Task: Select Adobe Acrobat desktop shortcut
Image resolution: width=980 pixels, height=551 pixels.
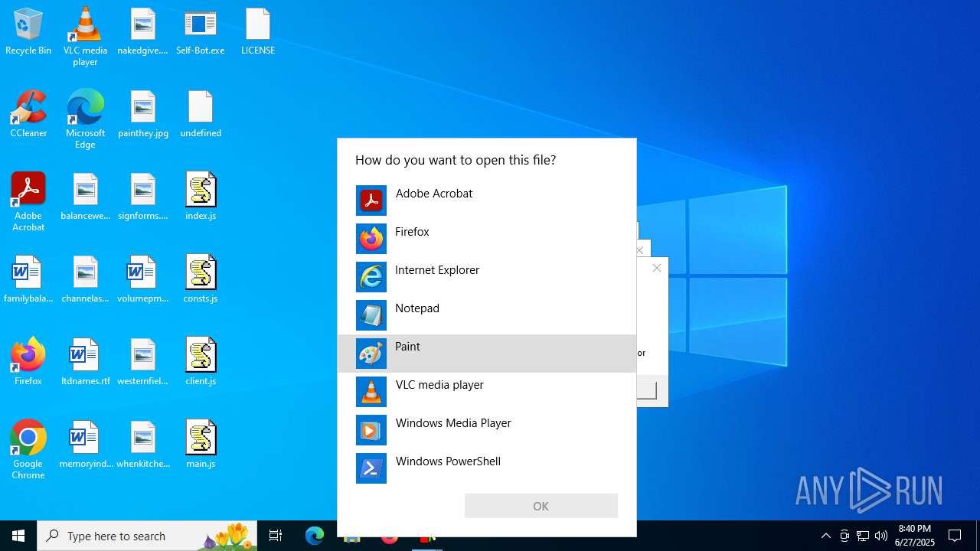Action: click(x=28, y=202)
